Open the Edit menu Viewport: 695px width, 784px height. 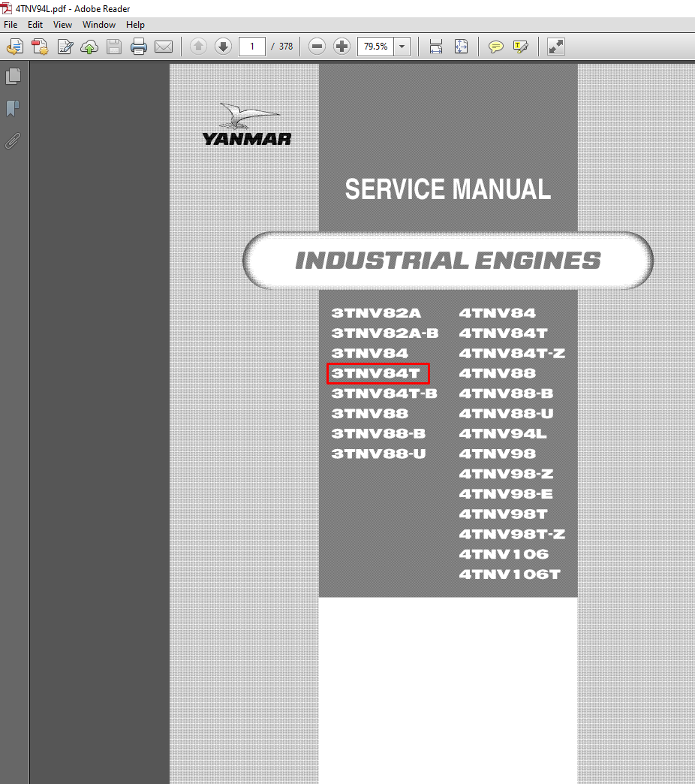click(35, 25)
